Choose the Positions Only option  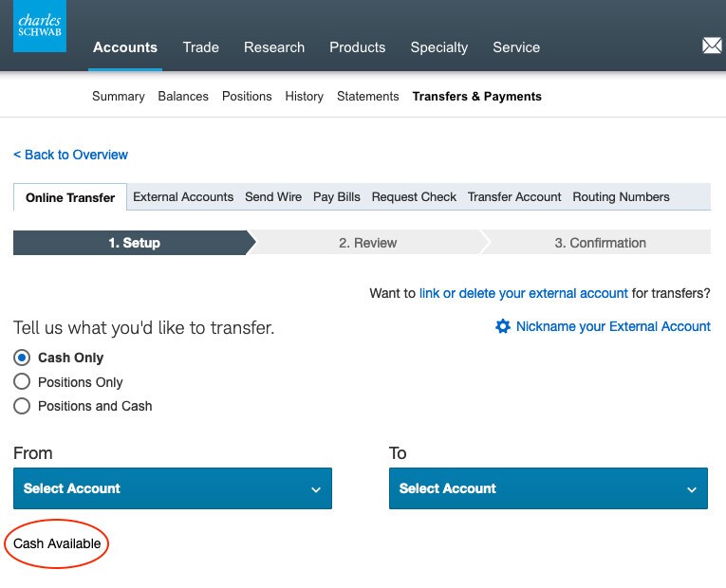22,382
